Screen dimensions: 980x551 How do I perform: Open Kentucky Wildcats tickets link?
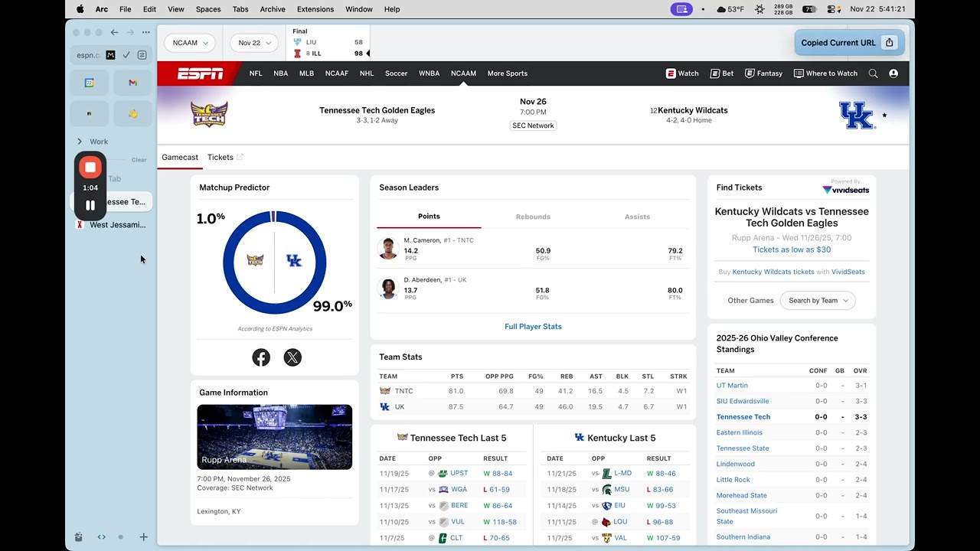773,272
